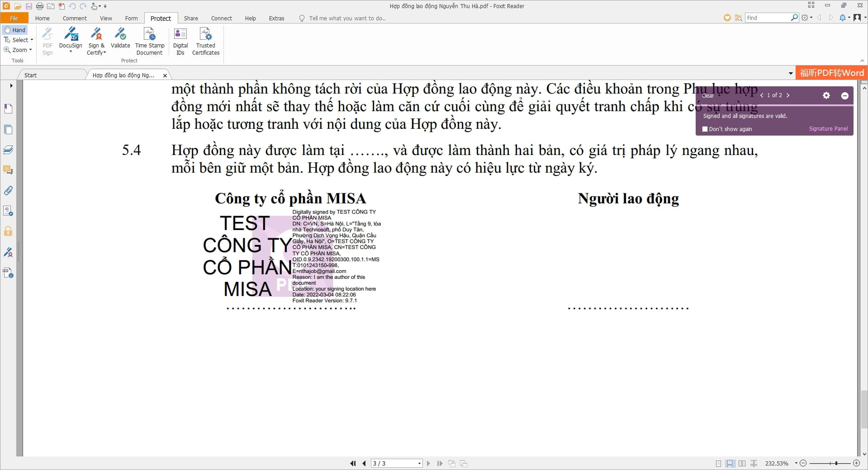Open the security lock panel

tap(8, 231)
